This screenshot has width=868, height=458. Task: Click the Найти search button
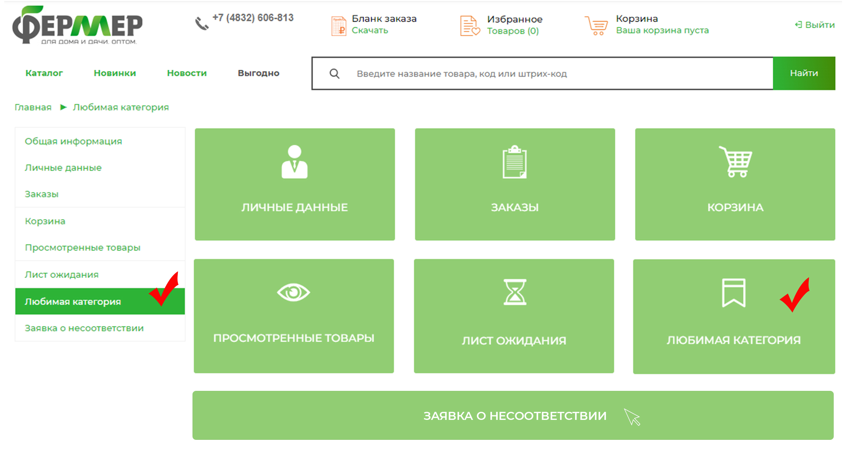804,73
